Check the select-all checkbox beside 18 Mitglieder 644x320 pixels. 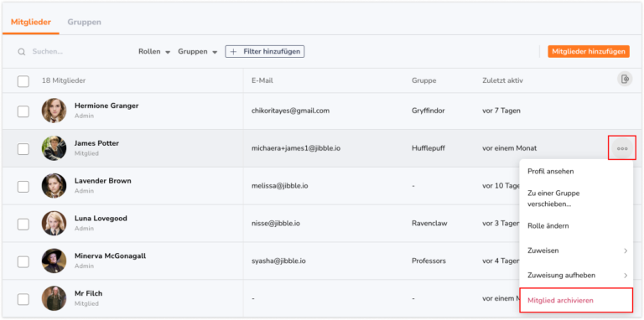pos(23,80)
